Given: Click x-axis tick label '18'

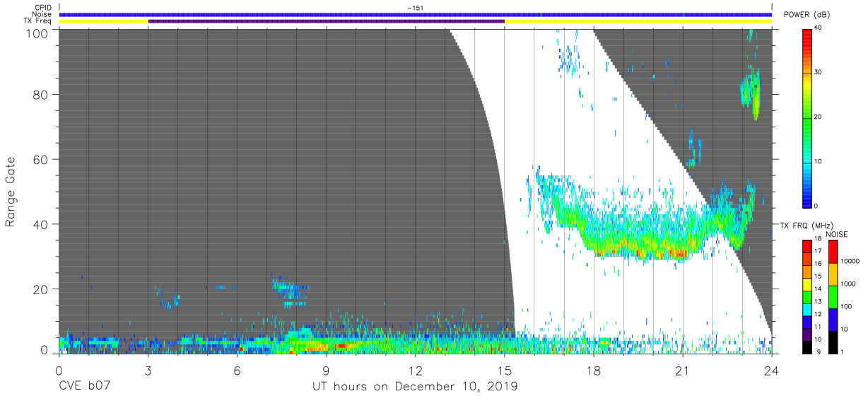Looking at the screenshot, I should coord(594,370).
